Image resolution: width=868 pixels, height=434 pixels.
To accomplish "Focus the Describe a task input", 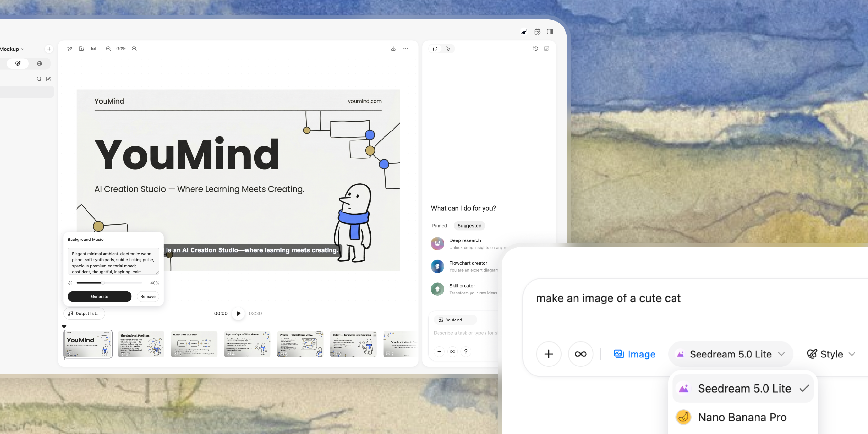I will point(465,333).
